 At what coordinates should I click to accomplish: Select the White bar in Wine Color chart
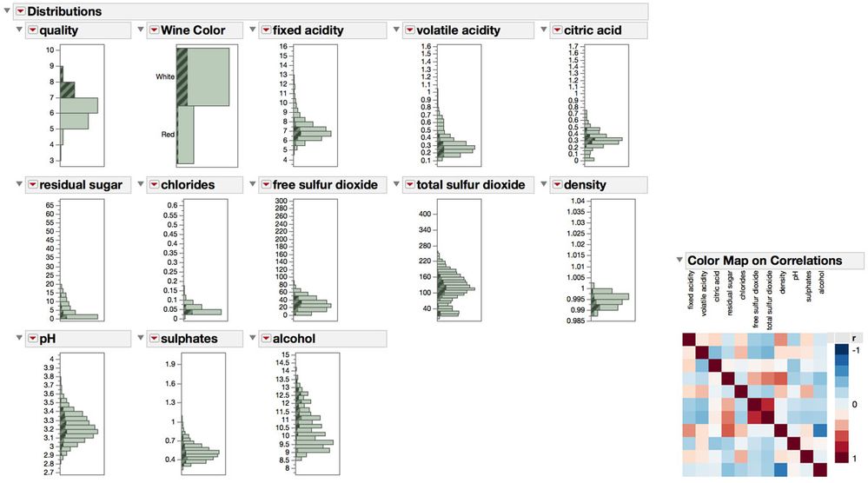pos(209,76)
